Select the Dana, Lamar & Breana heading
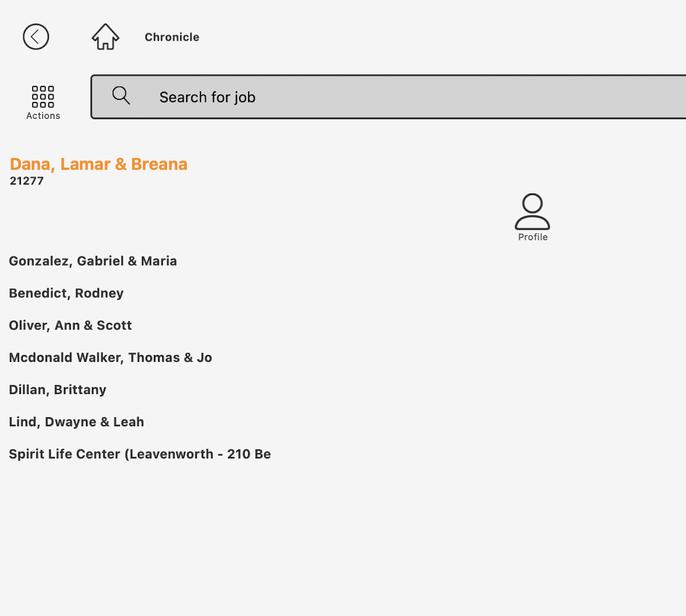Screen dimensions: 686x616 (98, 164)
